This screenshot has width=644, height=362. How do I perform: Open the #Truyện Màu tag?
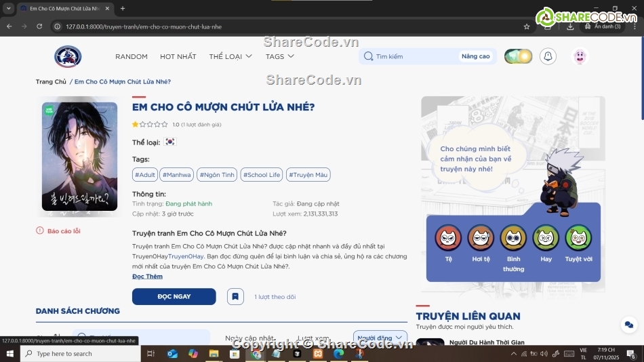coord(308,175)
